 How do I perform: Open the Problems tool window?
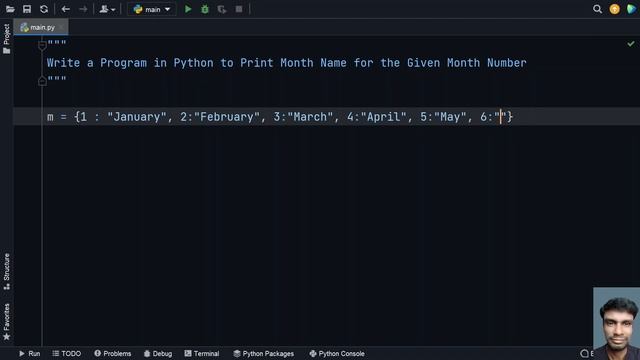[113, 353]
